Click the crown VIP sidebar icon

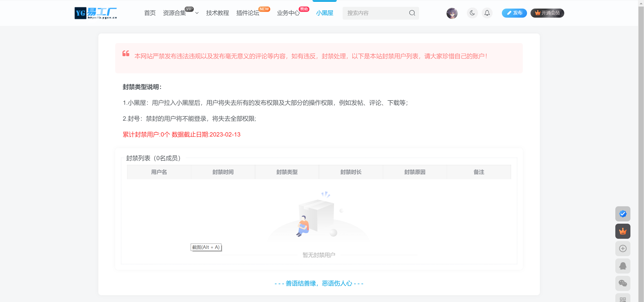pyautogui.click(x=623, y=231)
